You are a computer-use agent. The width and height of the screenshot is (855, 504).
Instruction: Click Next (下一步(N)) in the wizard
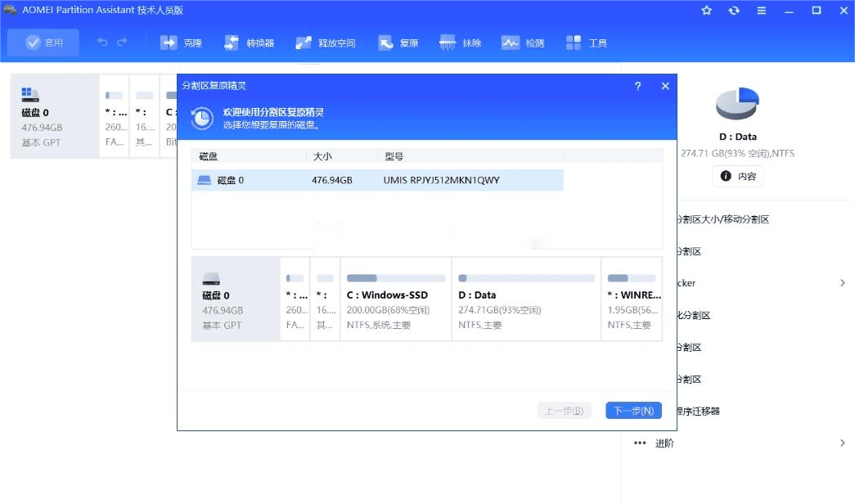click(633, 411)
